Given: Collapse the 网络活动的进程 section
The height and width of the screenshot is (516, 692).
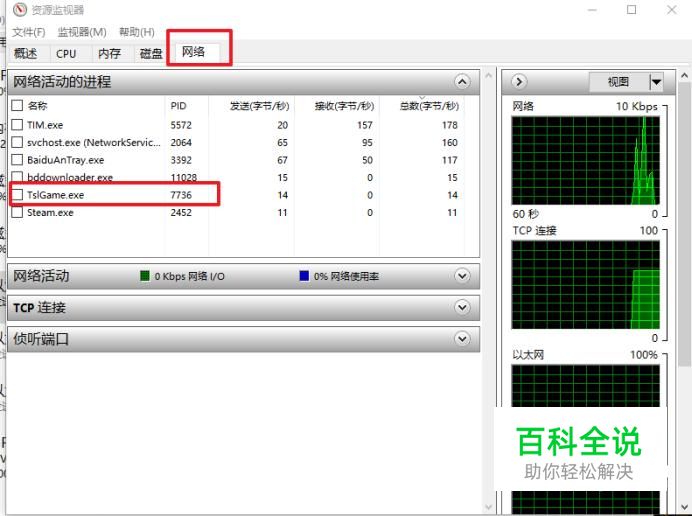Looking at the screenshot, I should click(x=462, y=82).
